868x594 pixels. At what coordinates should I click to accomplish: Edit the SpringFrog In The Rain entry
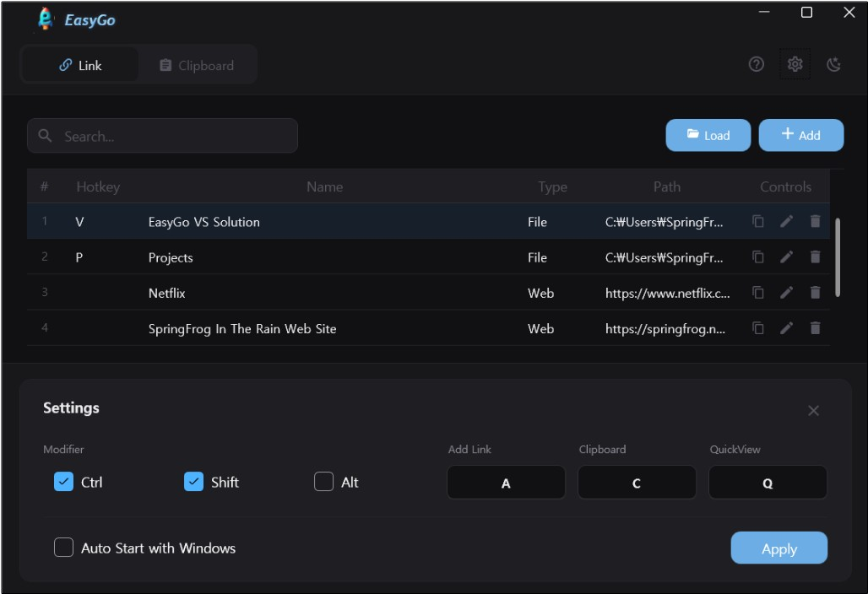(787, 328)
